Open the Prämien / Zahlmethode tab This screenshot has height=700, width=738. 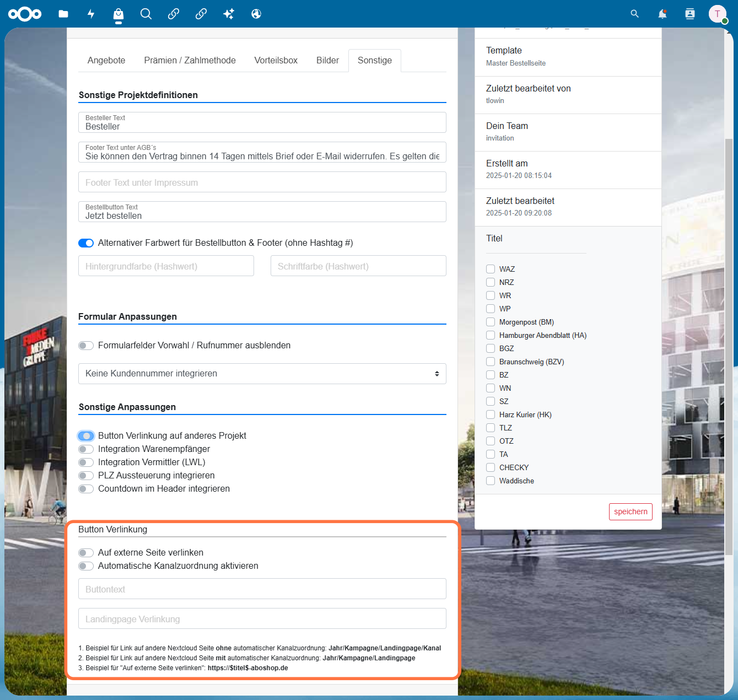pos(190,61)
